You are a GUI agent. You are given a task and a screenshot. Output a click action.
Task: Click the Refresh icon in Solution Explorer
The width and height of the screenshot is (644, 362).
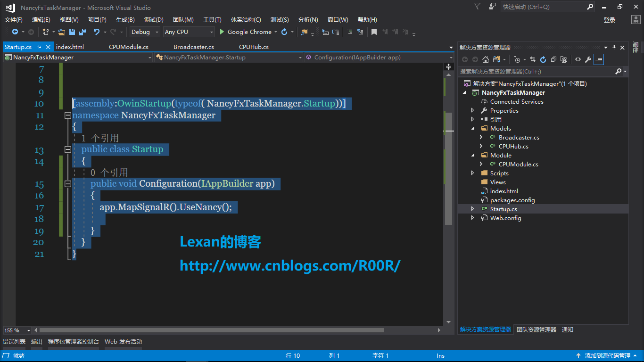click(543, 59)
